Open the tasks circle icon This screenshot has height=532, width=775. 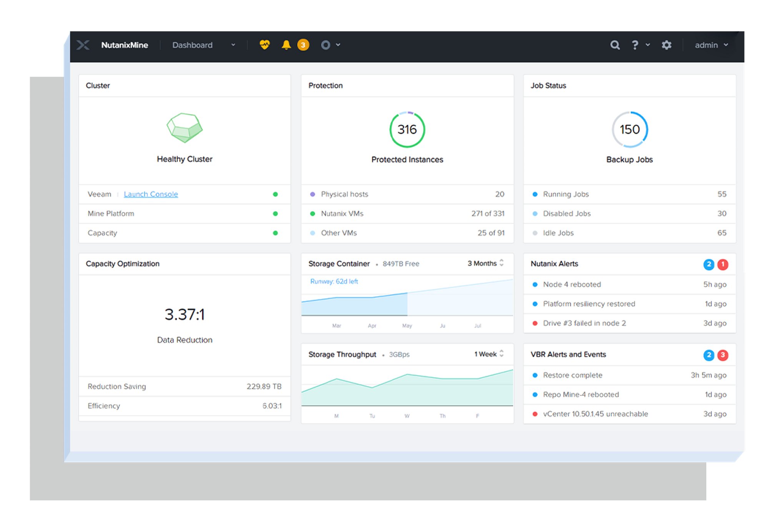click(326, 45)
